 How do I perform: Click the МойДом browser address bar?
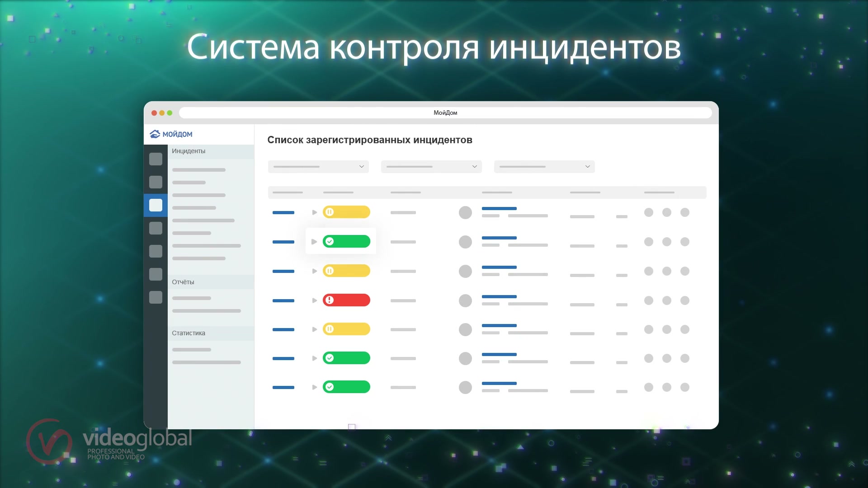(445, 113)
